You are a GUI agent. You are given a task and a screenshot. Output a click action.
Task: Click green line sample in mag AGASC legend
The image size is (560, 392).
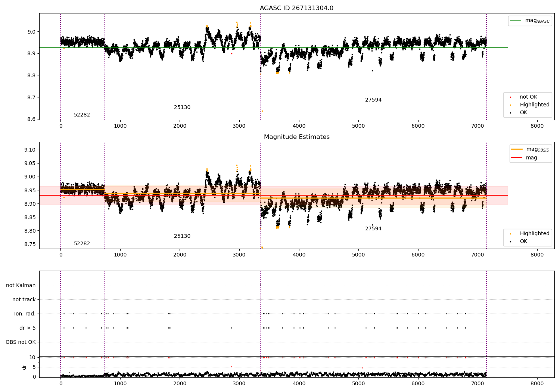coord(516,21)
